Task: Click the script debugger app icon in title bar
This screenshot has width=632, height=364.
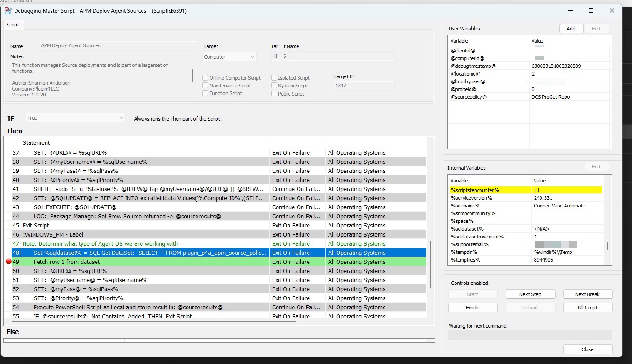Action: point(8,10)
